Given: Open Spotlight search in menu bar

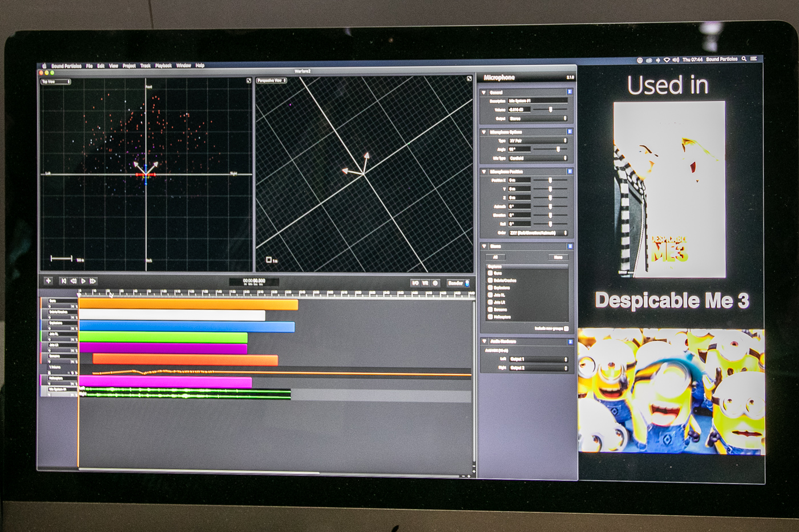Looking at the screenshot, I should (x=744, y=59).
